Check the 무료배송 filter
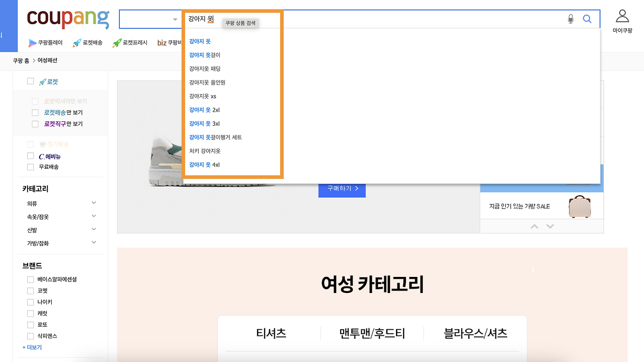This screenshot has height=362, width=644. click(31, 167)
